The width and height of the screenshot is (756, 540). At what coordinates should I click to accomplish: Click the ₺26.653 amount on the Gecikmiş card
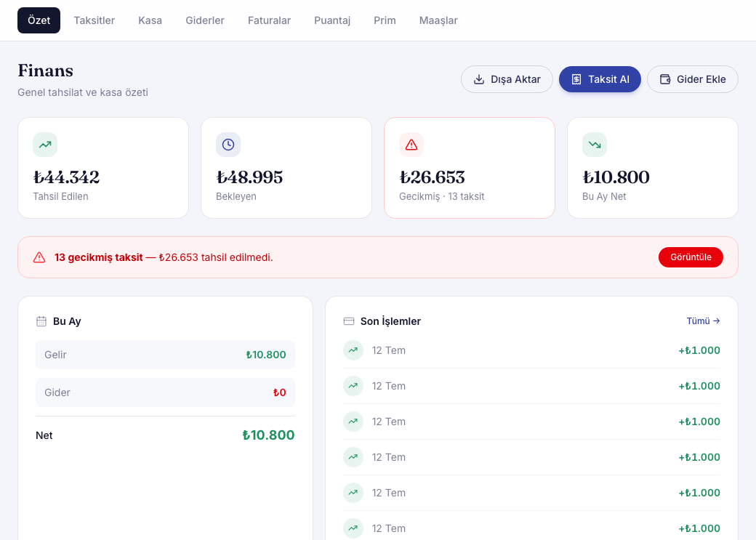[x=433, y=177]
